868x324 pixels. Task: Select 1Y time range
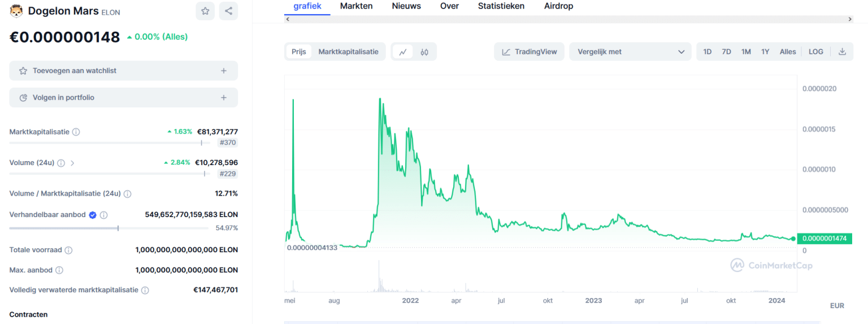pos(765,51)
